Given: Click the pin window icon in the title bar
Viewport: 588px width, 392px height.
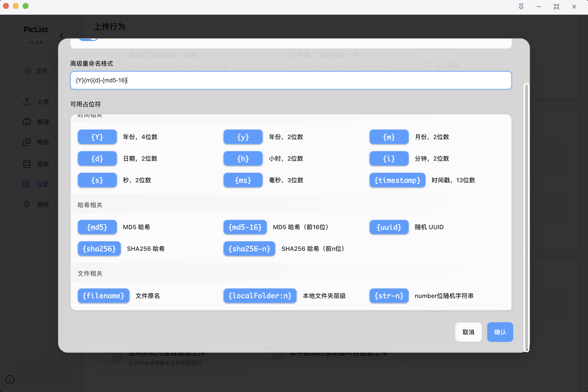Looking at the screenshot, I should tap(521, 7).
